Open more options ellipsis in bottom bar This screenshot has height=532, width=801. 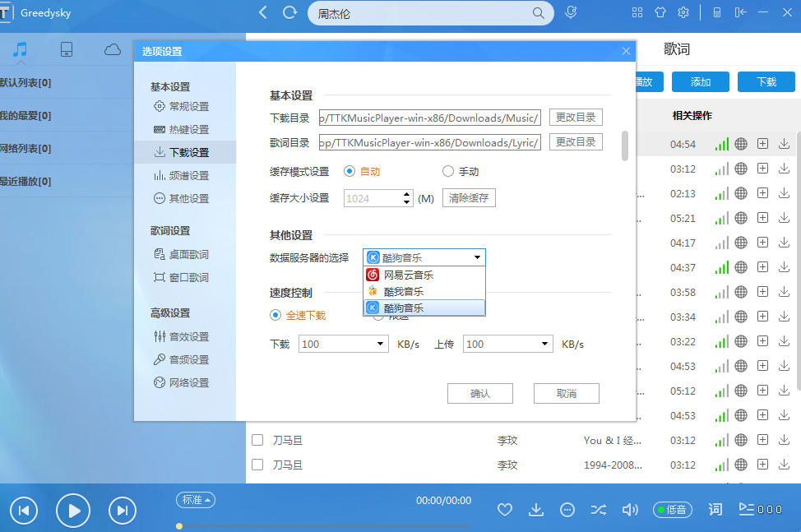coord(567,510)
